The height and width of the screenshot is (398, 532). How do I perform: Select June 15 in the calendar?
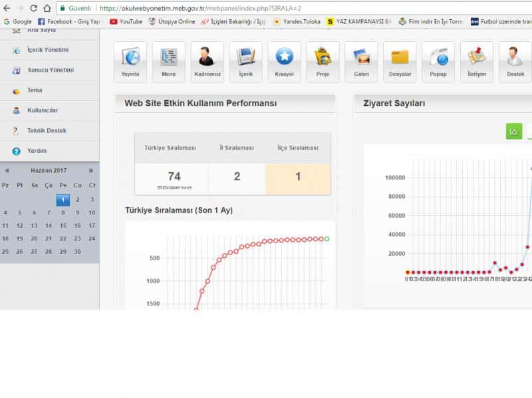pyautogui.click(x=63, y=226)
